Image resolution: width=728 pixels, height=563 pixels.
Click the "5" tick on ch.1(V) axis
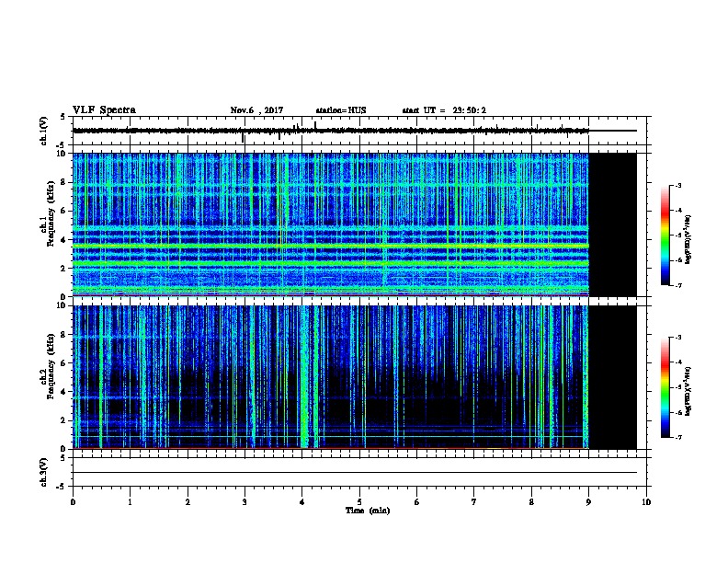point(63,117)
